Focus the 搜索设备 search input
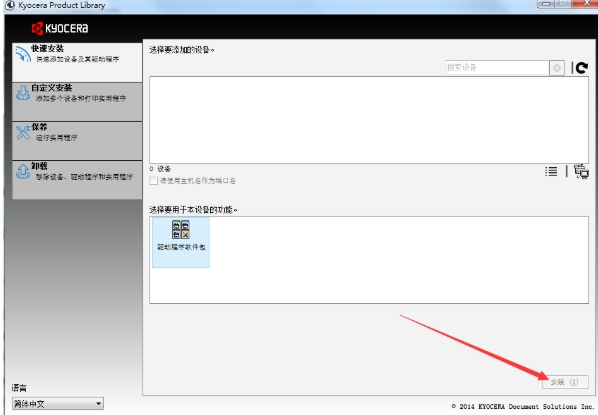Screen dimensions: 598x415 click(x=497, y=68)
